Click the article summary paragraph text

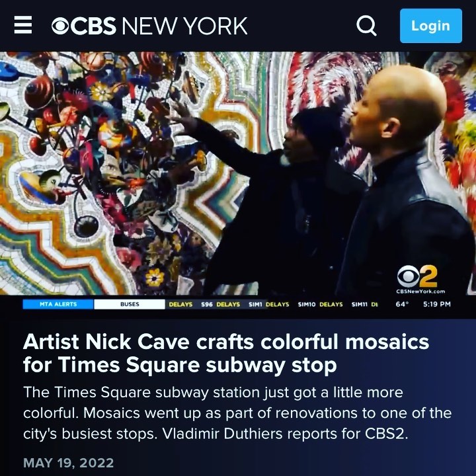(x=237, y=413)
